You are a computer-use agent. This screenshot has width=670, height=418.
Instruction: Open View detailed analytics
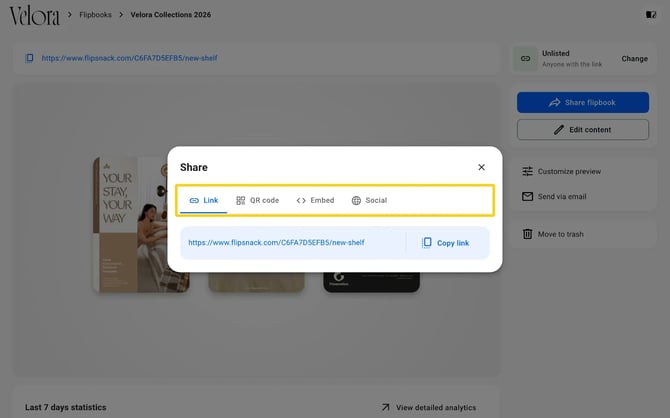[429, 407]
